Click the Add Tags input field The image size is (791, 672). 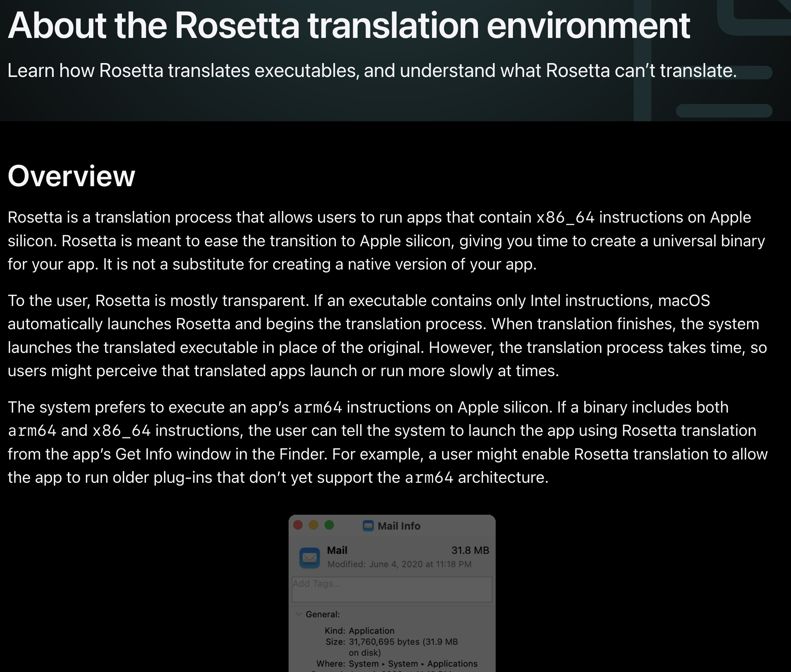point(392,589)
